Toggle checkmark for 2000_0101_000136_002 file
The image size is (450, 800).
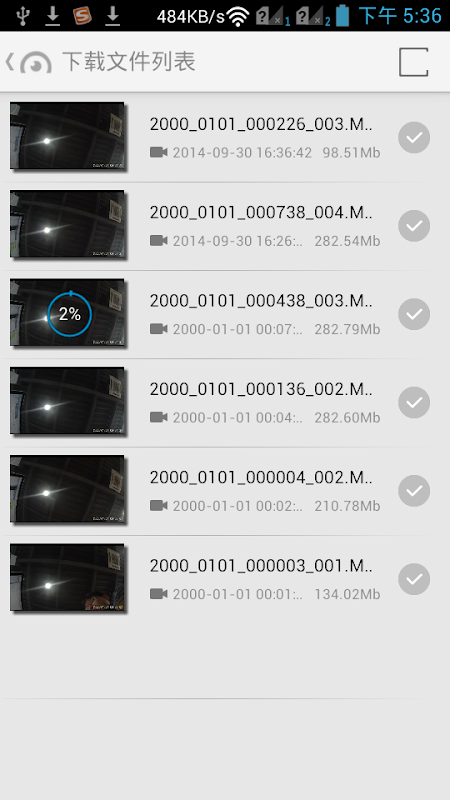[x=414, y=403]
